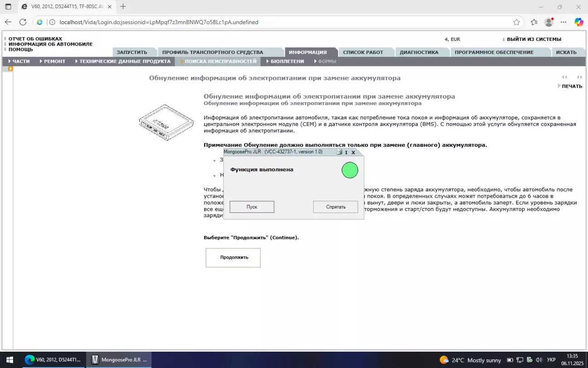Open the СПИСОК РАБОТ tab
The height and width of the screenshot is (368, 588).
coord(363,52)
